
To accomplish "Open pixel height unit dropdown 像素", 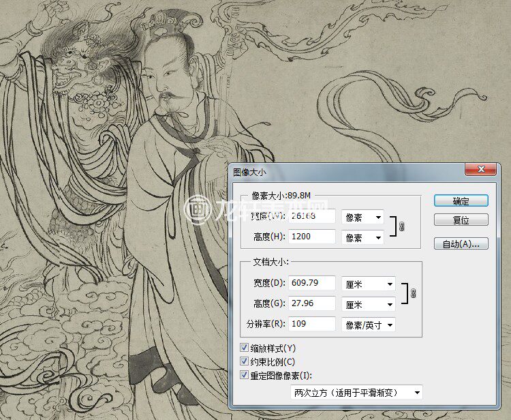I will 362,237.
